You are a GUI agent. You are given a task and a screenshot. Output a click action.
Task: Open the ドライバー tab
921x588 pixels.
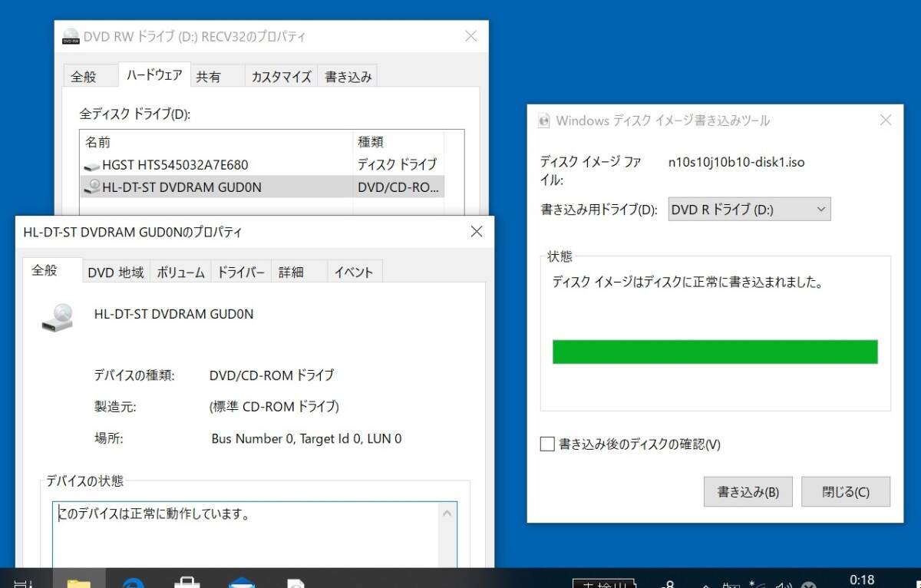[x=241, y=272]
